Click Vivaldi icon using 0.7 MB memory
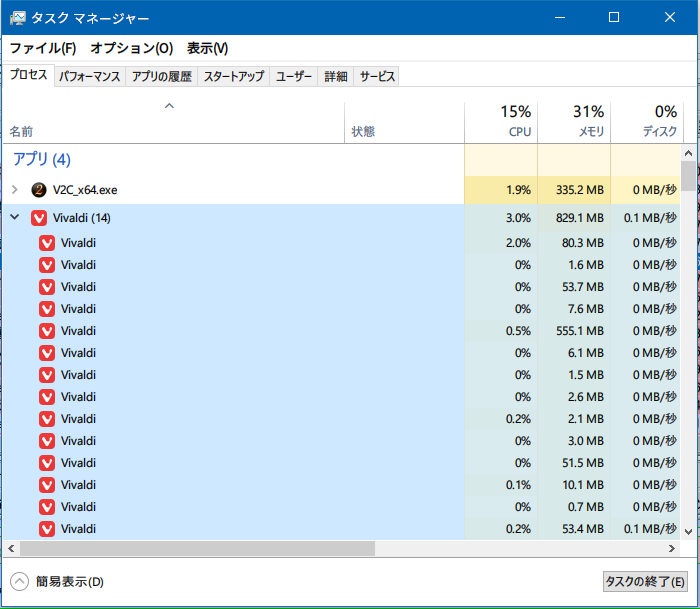The width and height of the screenshot is (700, 609). 47,507
